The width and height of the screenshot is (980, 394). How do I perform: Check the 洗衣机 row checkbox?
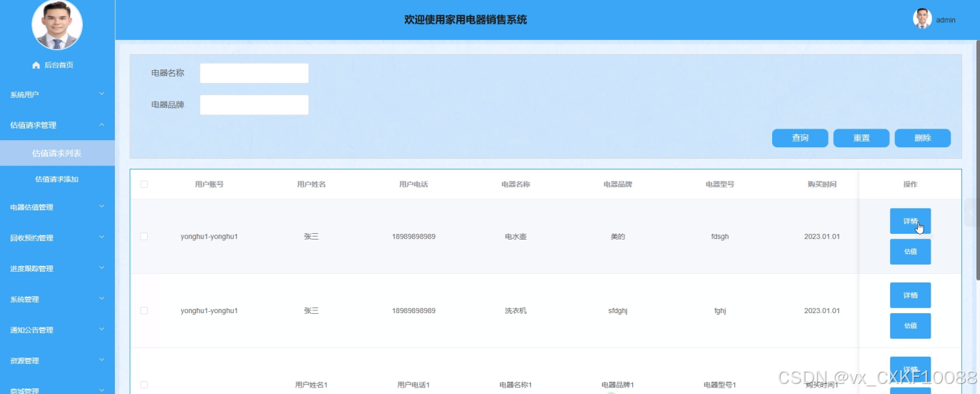pos(144,311)
